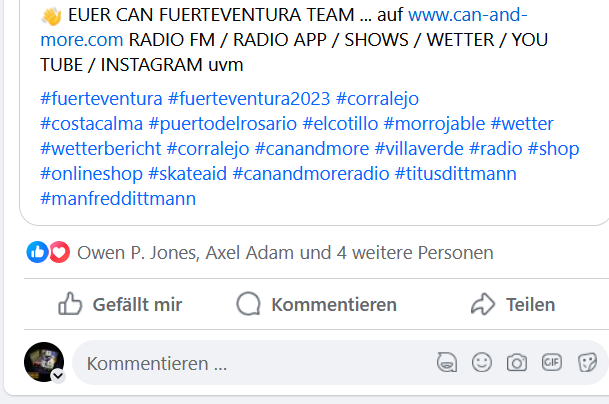Viewport: 609px width, 404px height.
Task: Click the red heart reaction icon
Action: click(x=59, y=252)
